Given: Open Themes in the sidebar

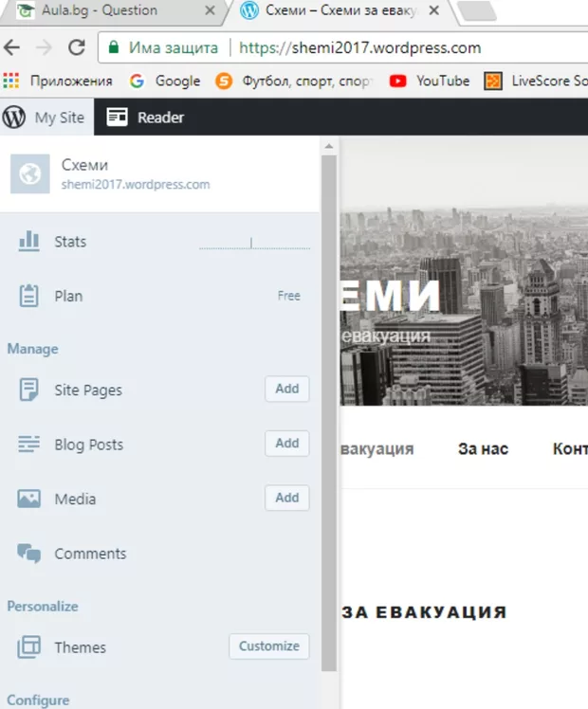Looking at the screenshot, I should tap(80, 647).
